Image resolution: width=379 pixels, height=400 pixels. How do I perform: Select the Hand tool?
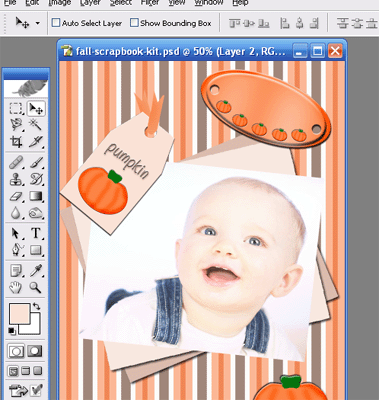pos(16,287)
